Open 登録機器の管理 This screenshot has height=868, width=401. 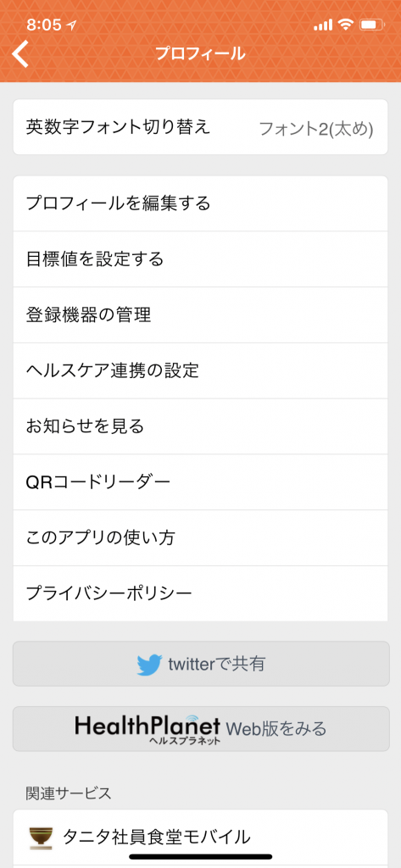tap(200, 315)
